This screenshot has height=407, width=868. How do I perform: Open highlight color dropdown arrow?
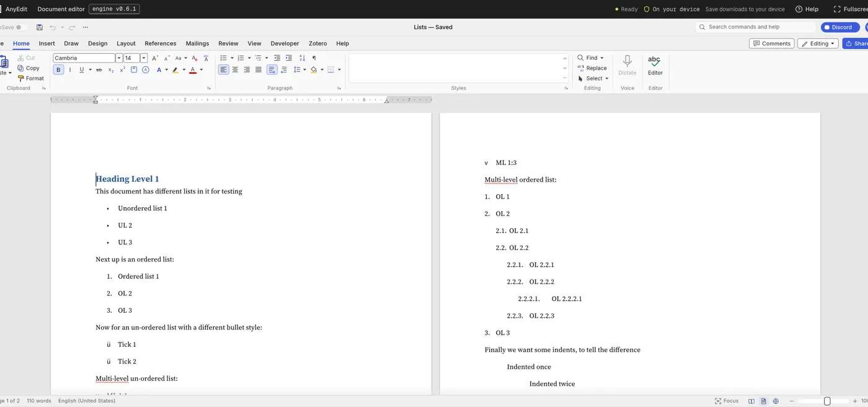click(x=184, y=70)
